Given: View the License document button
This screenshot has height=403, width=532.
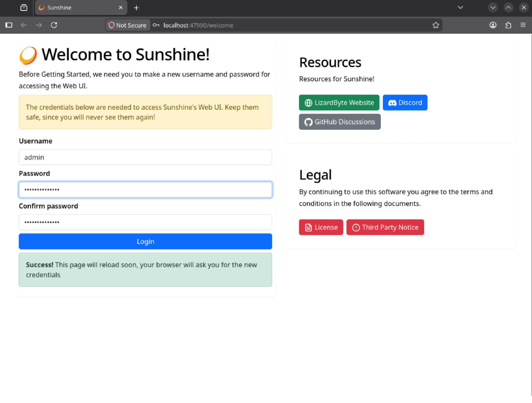Looking at the screenshot, I should (x=321, y=227).
